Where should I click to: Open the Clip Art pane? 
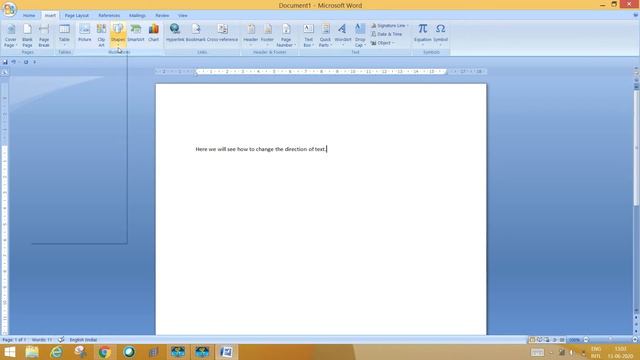tap(101, 36)
